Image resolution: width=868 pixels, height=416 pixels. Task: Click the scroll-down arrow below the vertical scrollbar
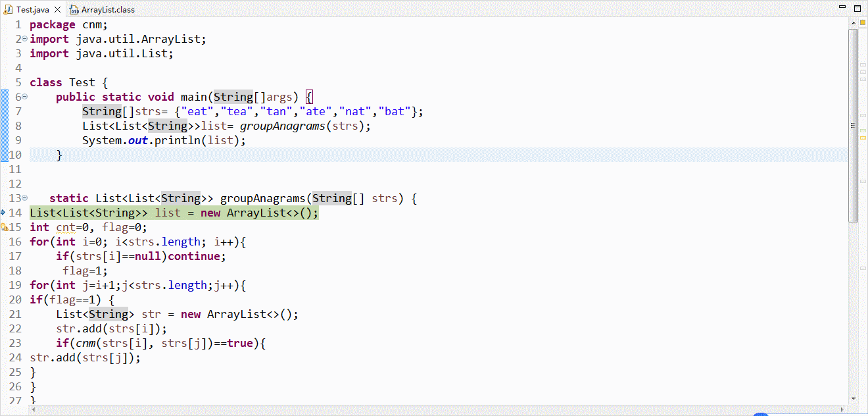[853, 399]
